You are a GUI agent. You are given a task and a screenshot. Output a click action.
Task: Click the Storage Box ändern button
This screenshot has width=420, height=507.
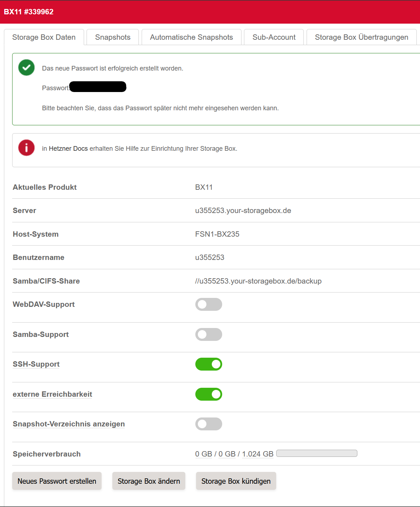149,481
